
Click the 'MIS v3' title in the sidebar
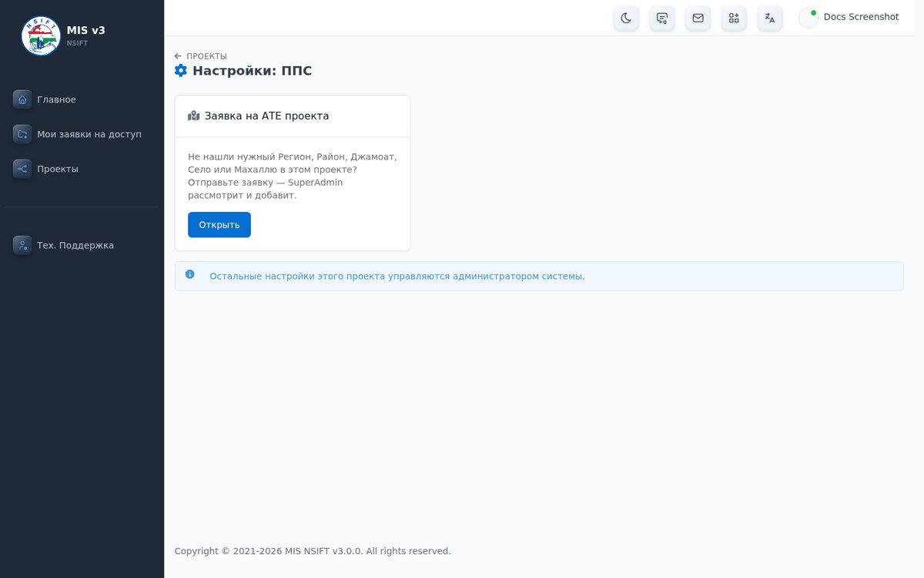(x=86, y=30)
